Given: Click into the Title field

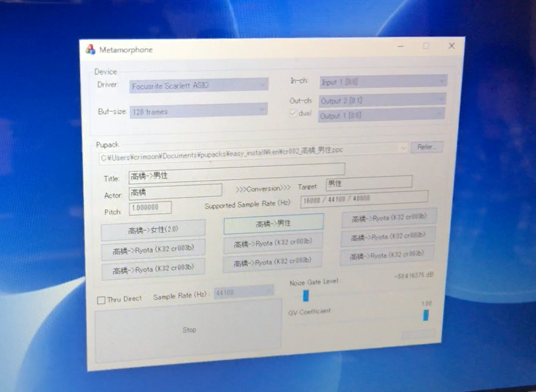Looking at the screenshot, I should [x=237, y=174].
